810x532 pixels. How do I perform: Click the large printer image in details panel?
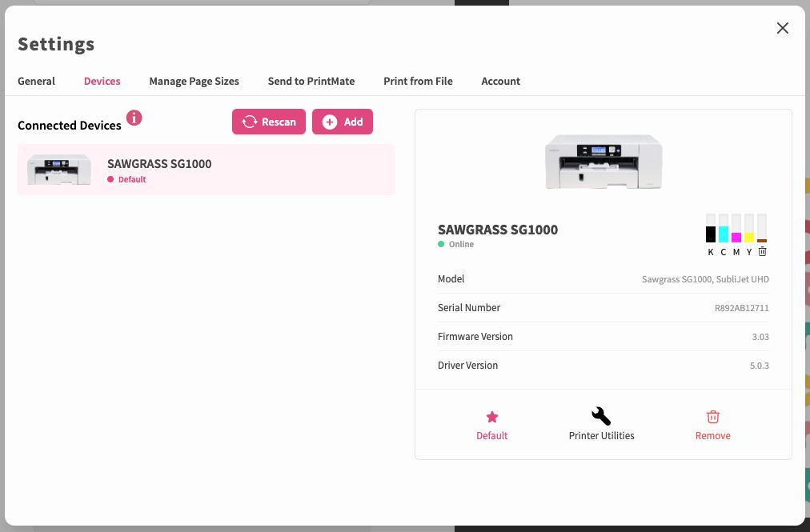pyautogui.click(x=603, y=161)
